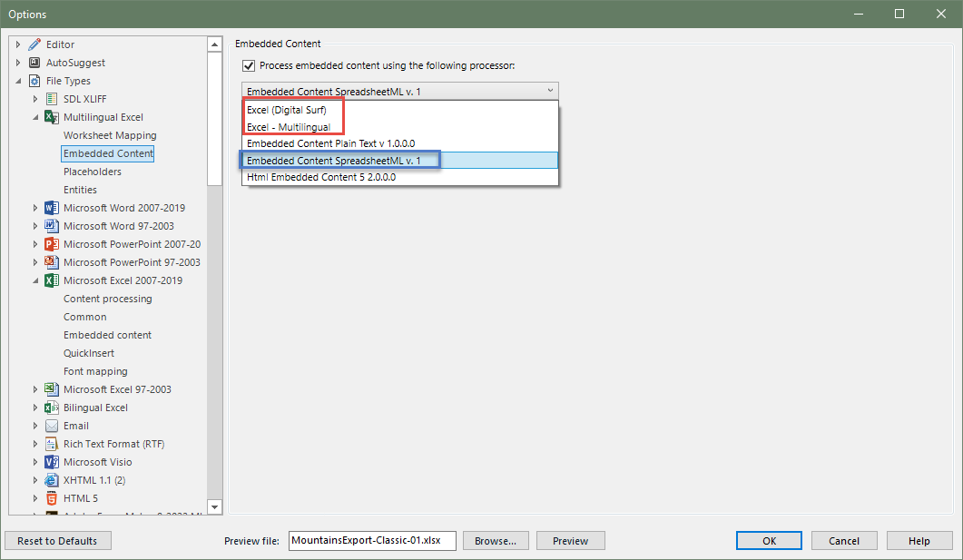The width and height of the screenshot is (963, 560).
Task: Click the Browse... button
Action: (496, 541)
